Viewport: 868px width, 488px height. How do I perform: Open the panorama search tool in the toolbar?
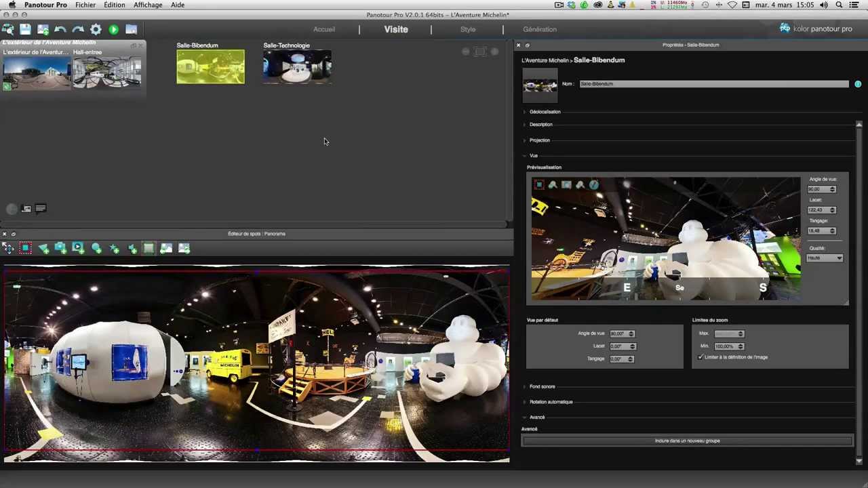click(7, 29)
